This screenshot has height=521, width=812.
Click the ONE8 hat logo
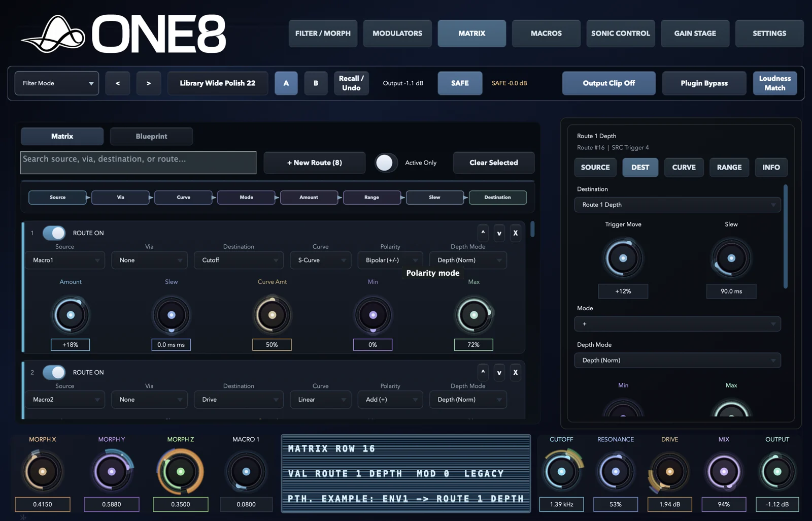pos(53,34)
